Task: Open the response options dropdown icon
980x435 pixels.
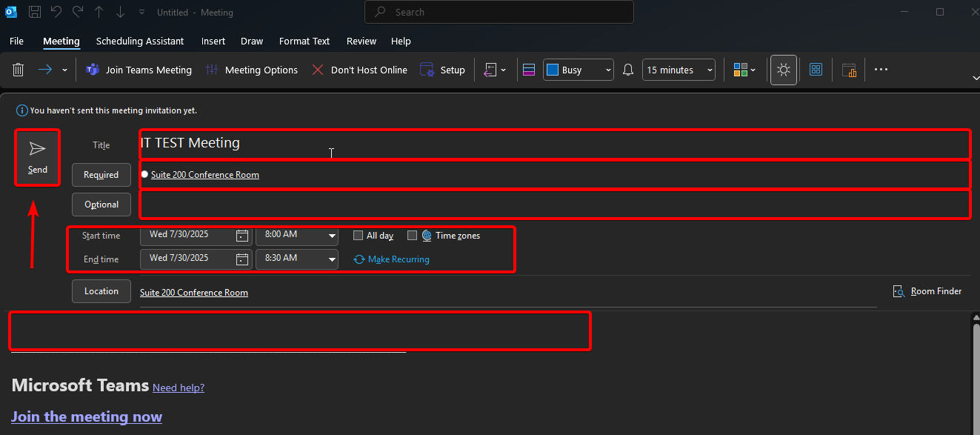Action: [495, 70]
